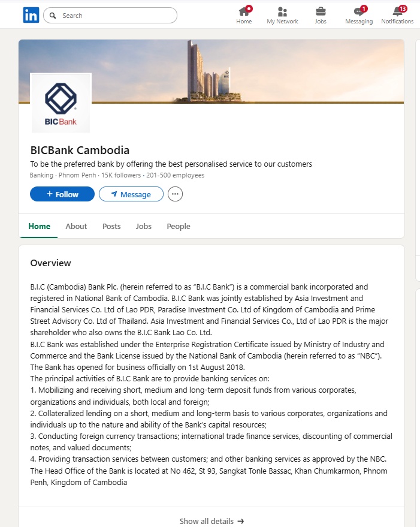Open the Jobs briefcase icon
Image resolution: width=420 pixels, height=527 pixels.
[x=321, y=12]
